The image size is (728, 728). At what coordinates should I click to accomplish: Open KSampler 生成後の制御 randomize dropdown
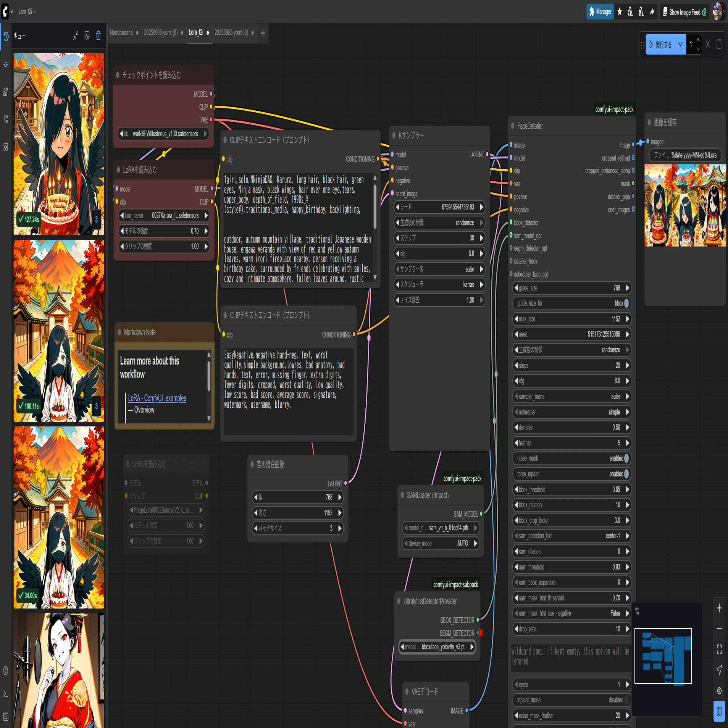[x=439, y=223]
